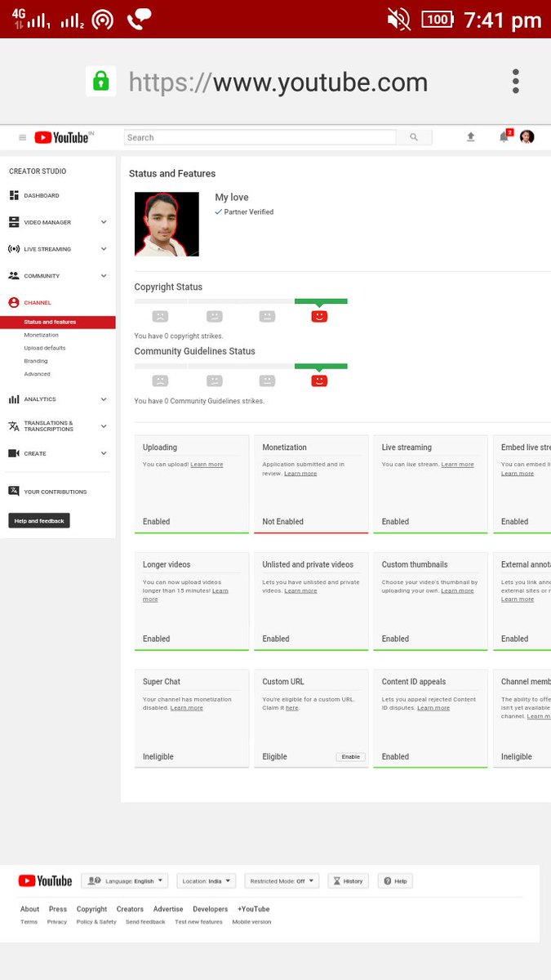Click the Copyright footer link
551x980 pixels.
pos(91,909)
